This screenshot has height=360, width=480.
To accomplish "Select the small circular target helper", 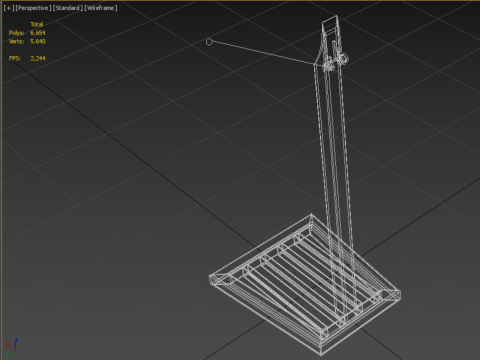I will [x=209, y=42].
